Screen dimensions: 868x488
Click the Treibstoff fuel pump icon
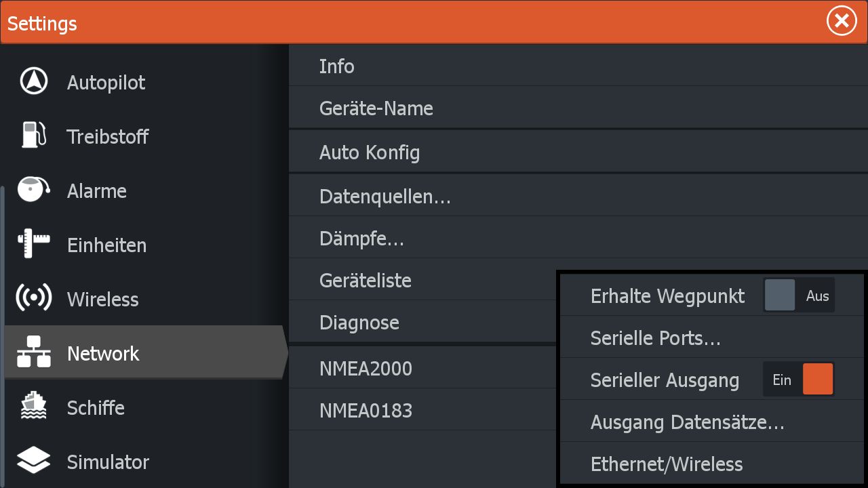(x=33, y=136)
